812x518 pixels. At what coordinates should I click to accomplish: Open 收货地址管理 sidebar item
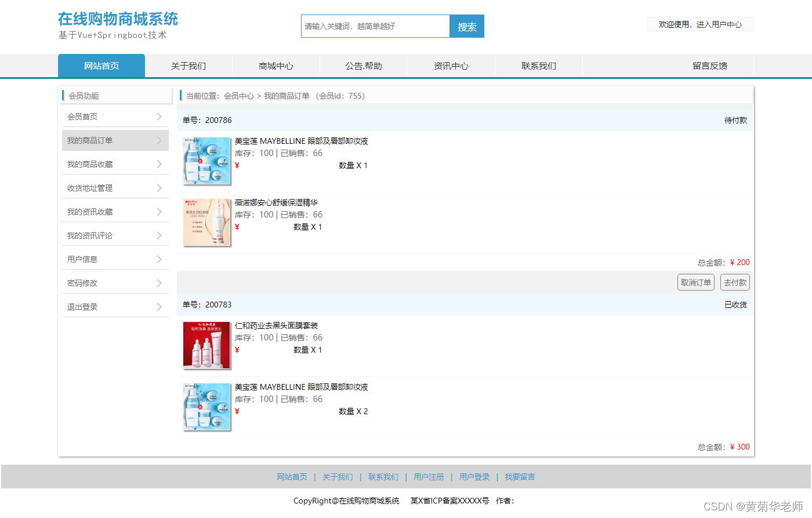click(x=115, y=188)
